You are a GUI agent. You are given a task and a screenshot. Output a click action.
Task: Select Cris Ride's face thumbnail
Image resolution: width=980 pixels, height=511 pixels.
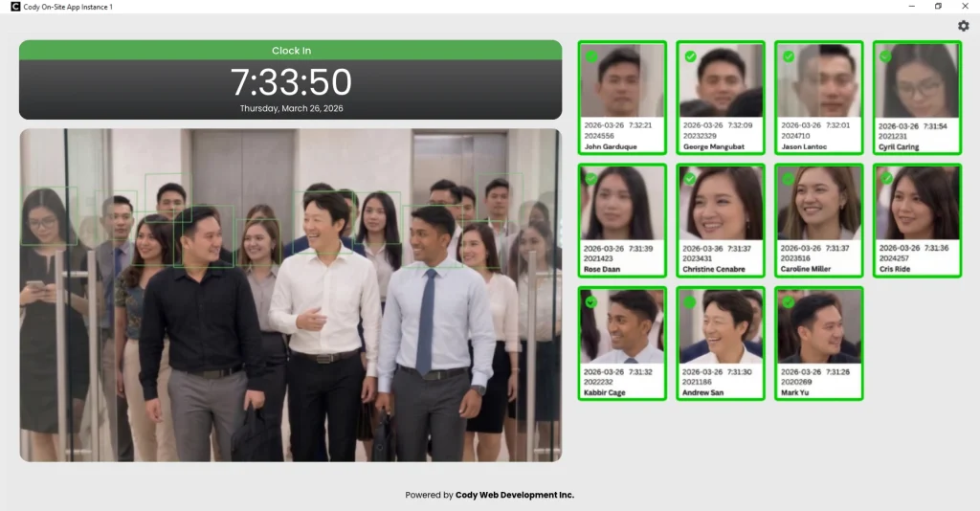(x=917, y=203)
